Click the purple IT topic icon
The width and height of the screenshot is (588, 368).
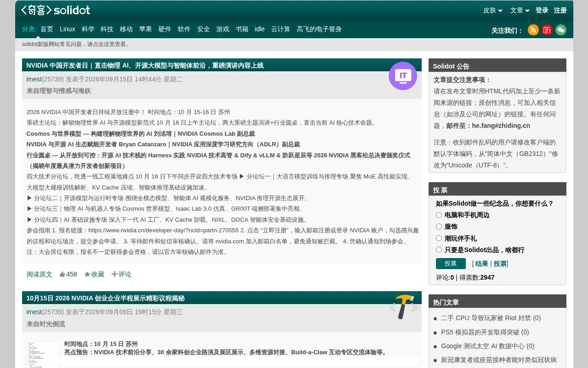click(403, 76)
